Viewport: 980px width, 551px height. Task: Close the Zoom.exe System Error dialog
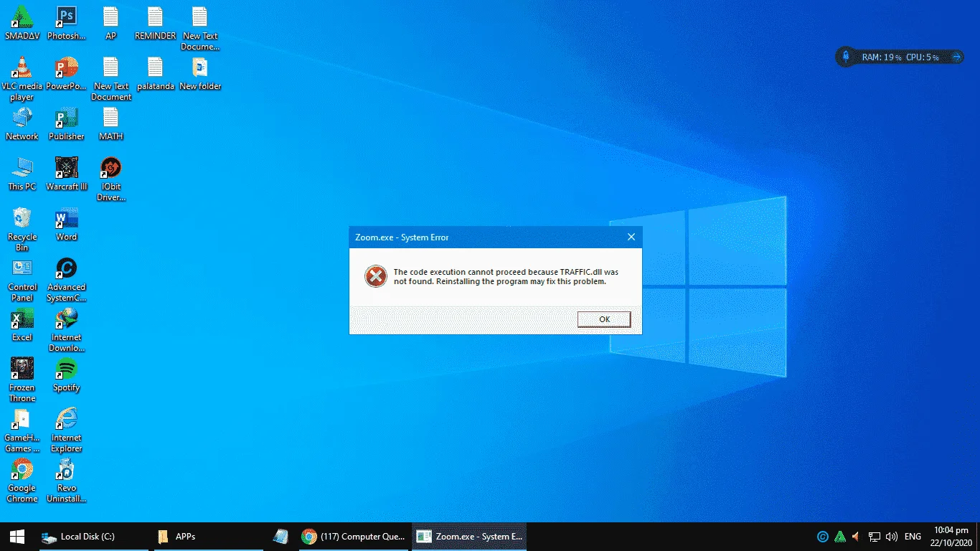[631, 237]
